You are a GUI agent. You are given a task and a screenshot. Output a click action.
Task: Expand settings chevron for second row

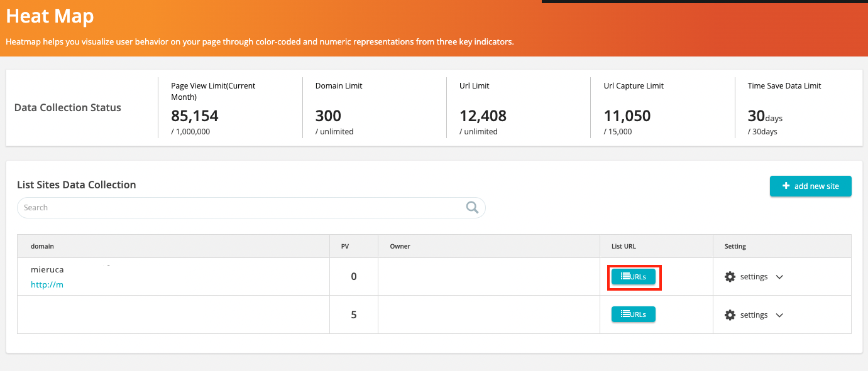779,315
